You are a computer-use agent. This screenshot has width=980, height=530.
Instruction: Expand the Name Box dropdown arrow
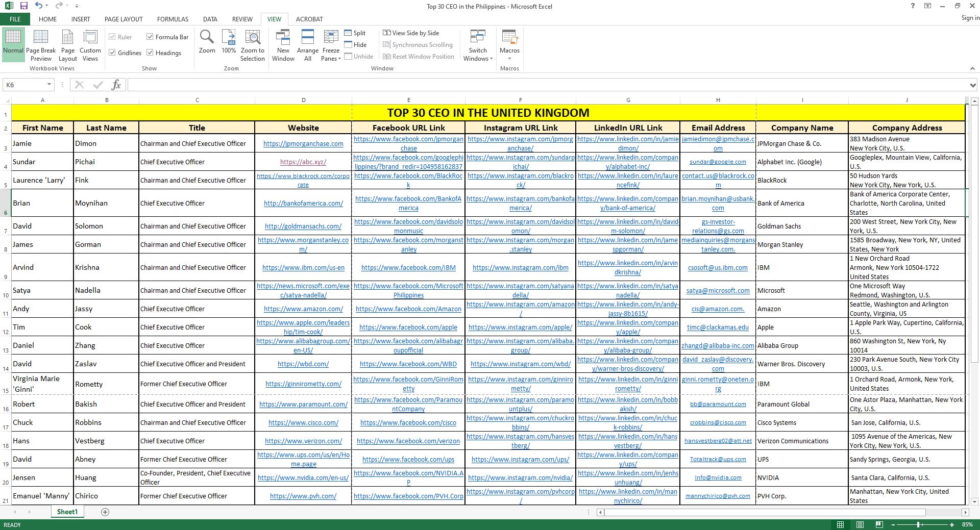click(x=49, y=85)
